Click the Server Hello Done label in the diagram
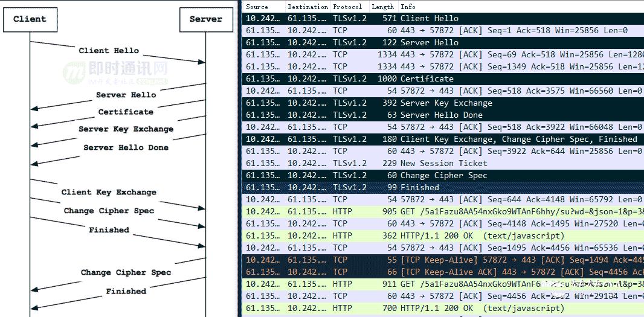The width and height of the screenshot is (644, 317). pos(126,147)
